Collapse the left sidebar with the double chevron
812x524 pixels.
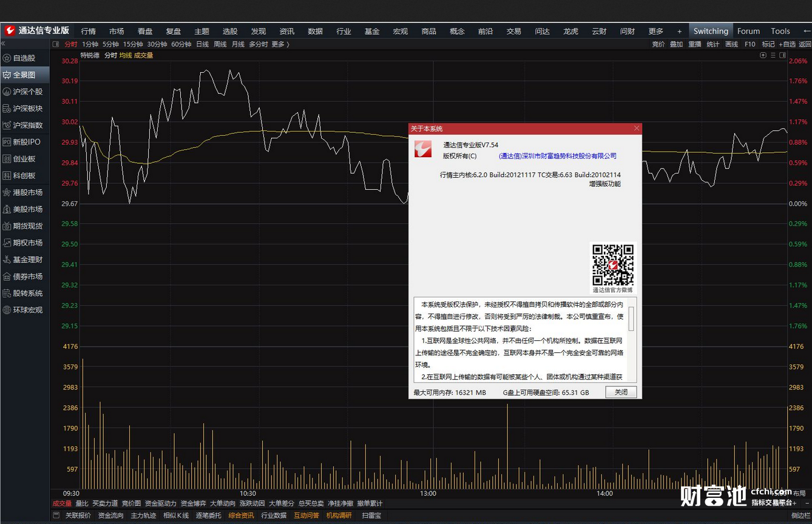click(3, 44)
